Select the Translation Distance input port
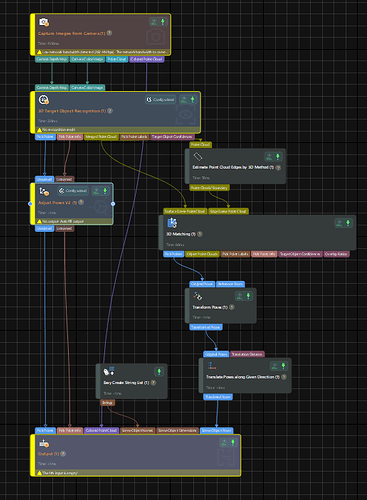Viewport: 367px width, 500px height. pyautogui.click(x=247, y=354)
